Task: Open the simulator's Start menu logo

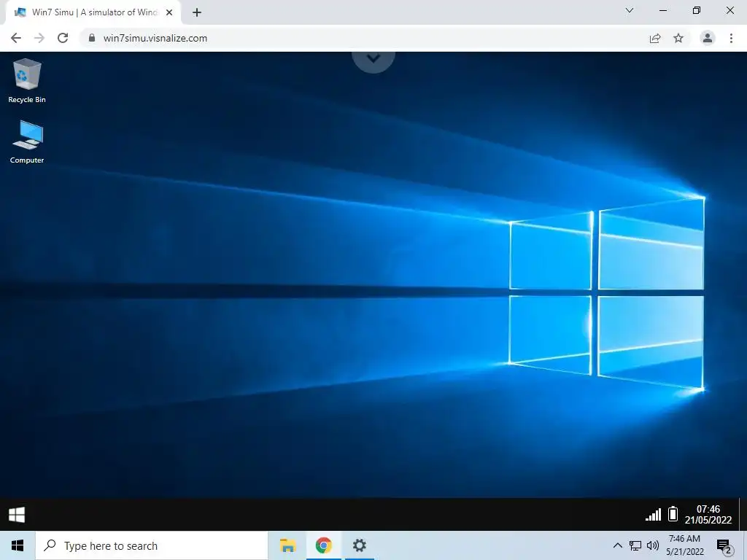Action: click(x=17, y=514)
